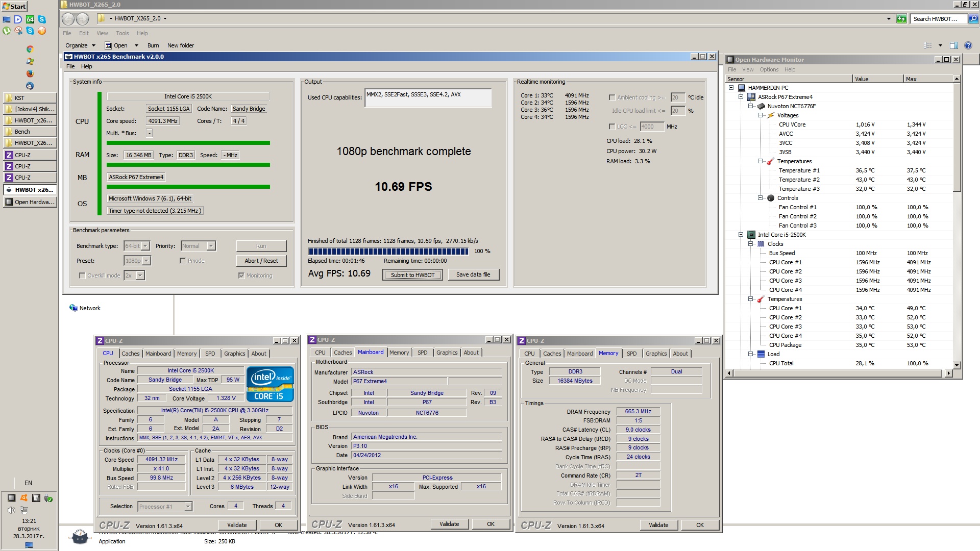Click the volume speaker tray icon
This screenshot has width=980, height=551.
(x=11, y=510)
